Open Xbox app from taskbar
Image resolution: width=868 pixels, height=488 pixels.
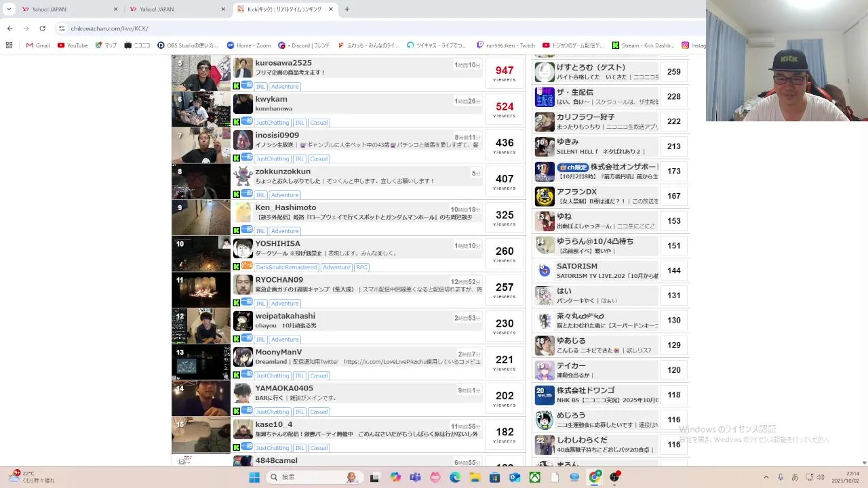pos(534,477)
